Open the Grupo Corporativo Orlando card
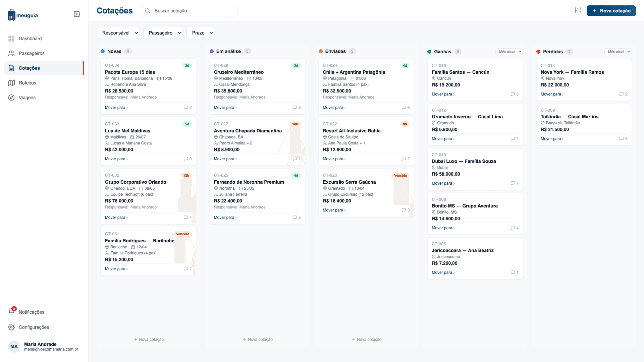 tap(148, 196)
